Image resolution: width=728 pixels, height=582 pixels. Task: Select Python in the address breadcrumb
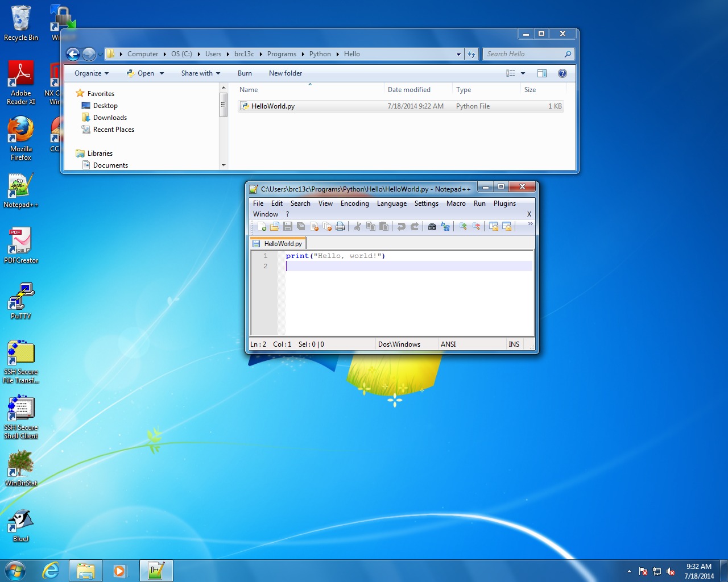[320, 54]
